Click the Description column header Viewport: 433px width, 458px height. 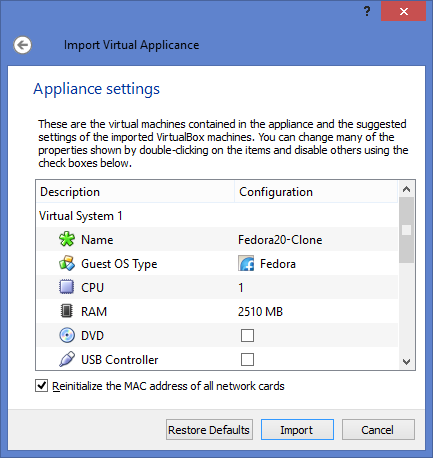click(135, 192)
